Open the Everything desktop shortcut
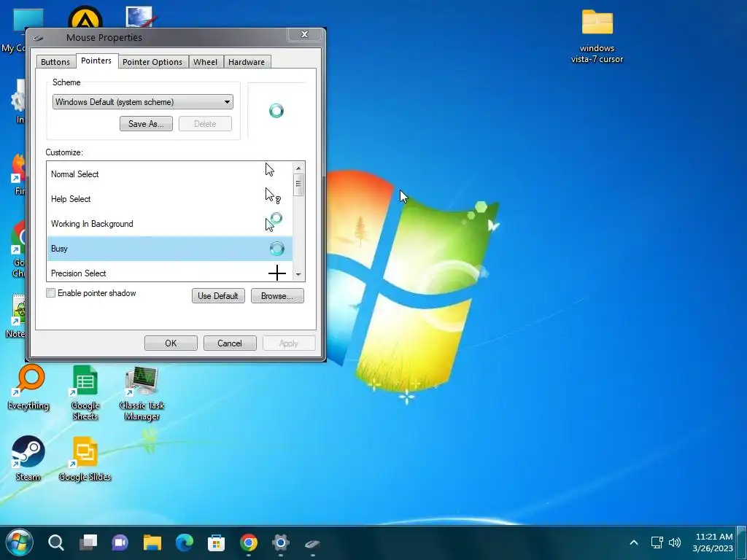 point(28,387)
